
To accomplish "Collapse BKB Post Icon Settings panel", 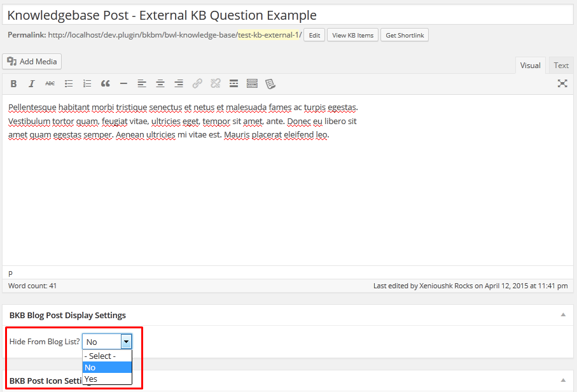I will [x=563, y=380].
